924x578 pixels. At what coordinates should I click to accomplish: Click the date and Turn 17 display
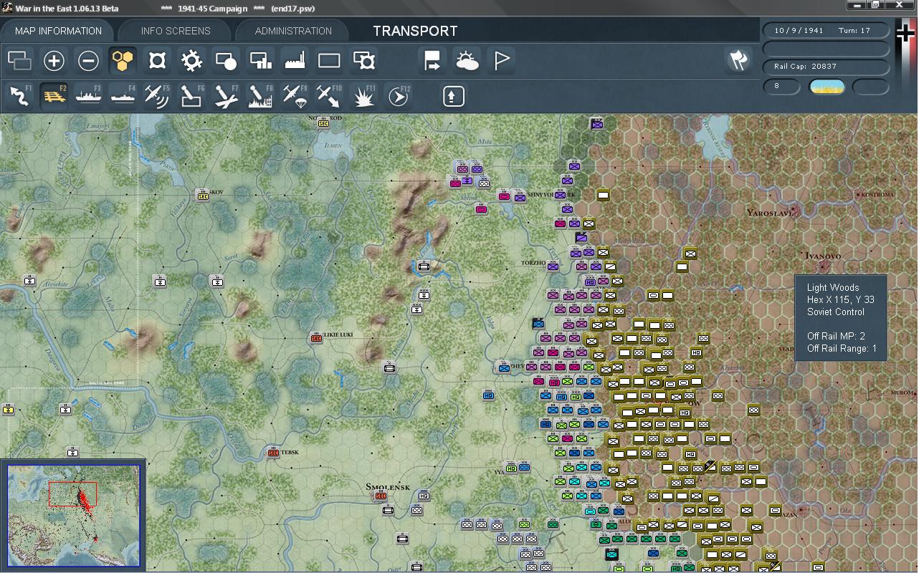(x=826, y=31)
